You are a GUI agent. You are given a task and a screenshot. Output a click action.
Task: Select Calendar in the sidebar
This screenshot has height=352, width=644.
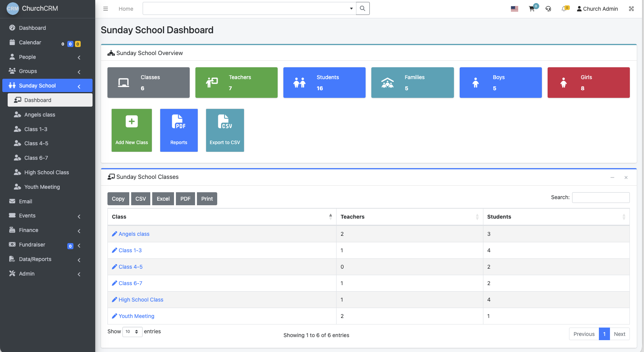point(30,42)
